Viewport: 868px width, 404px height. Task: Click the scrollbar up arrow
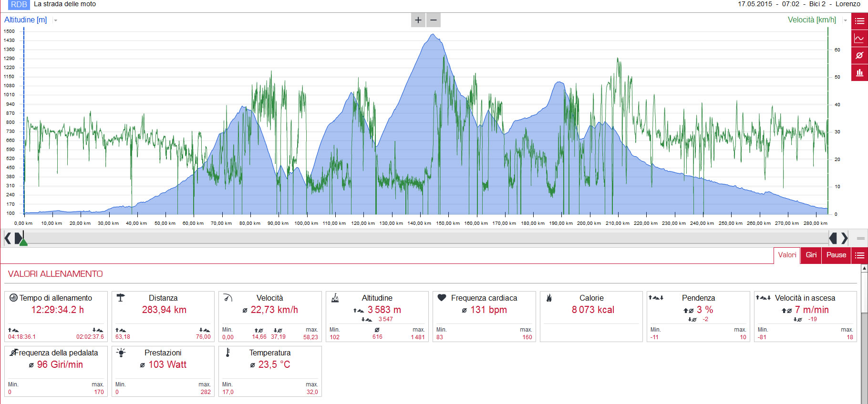(864, 269)
